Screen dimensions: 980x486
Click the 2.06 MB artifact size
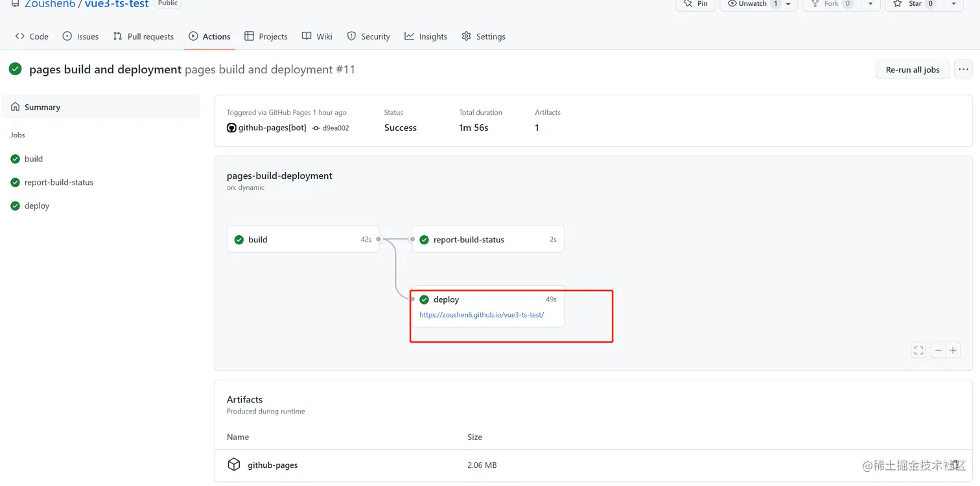click(482, 465)
